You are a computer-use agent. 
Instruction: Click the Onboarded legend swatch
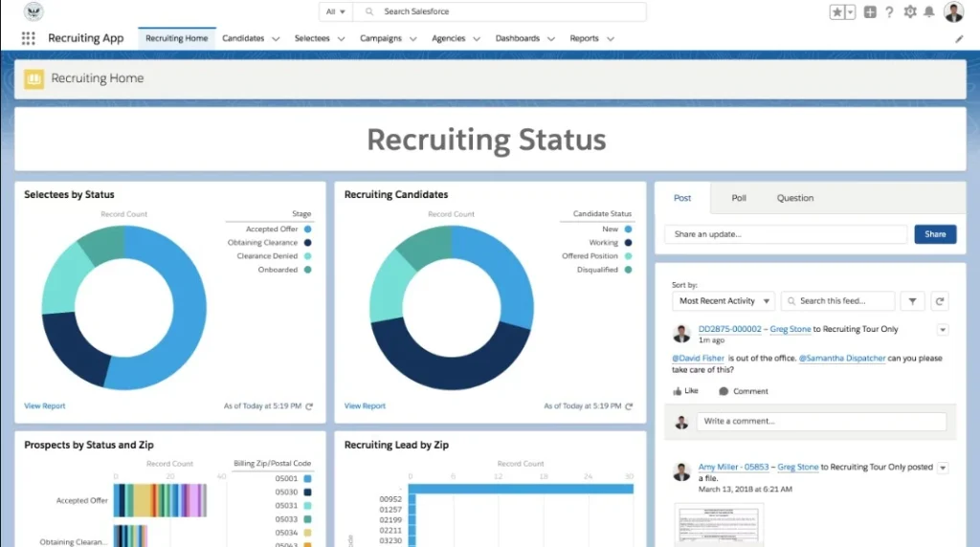307,270
